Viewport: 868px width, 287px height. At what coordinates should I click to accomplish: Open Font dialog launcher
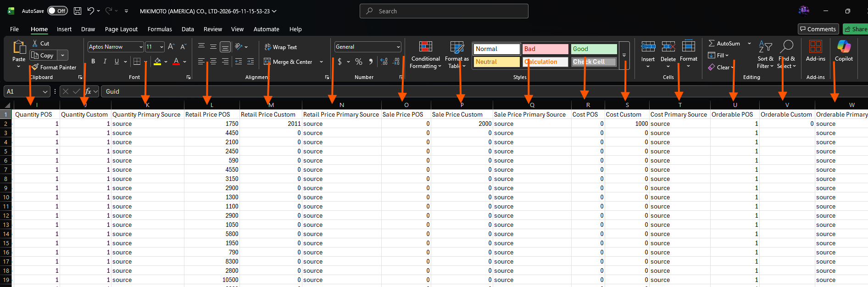tap(189, 77)
